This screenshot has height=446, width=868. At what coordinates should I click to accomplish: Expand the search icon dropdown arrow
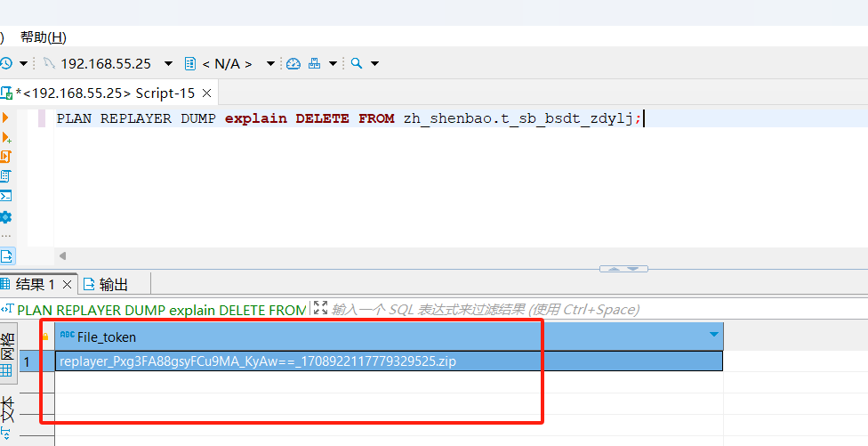[x=374, y=64]
